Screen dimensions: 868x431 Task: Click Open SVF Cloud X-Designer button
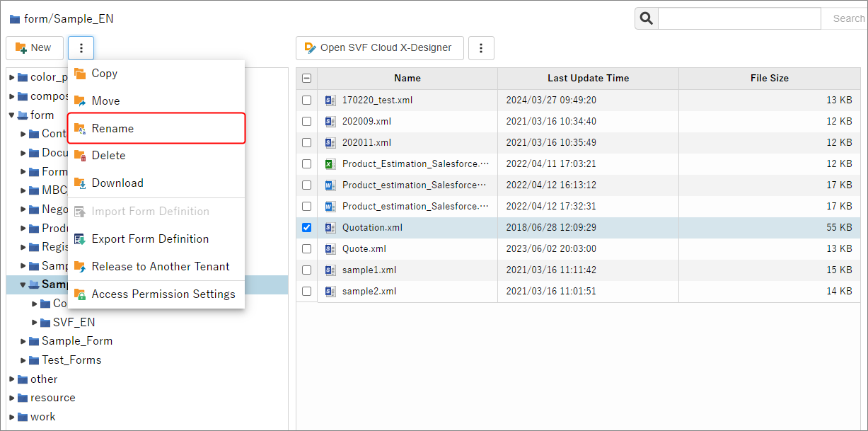(380, 48)
